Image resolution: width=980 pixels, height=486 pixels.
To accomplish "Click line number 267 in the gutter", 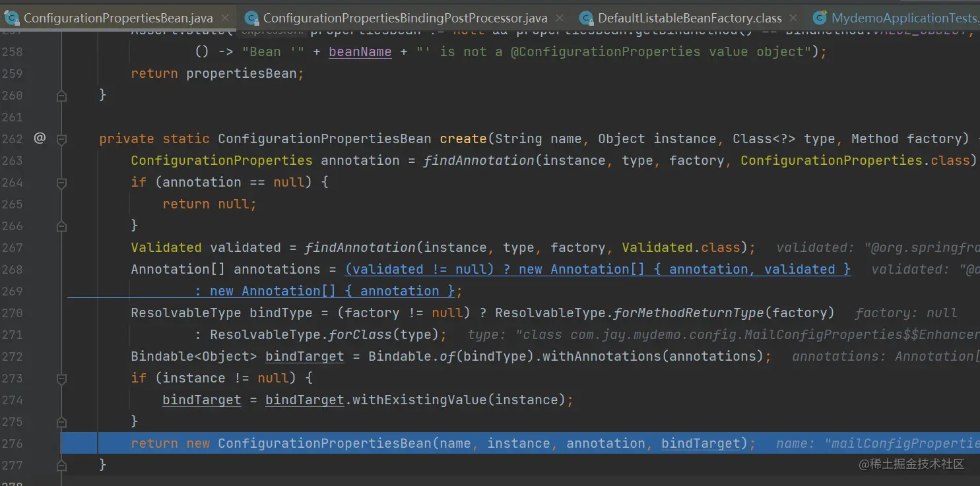I will coord(12,247).
